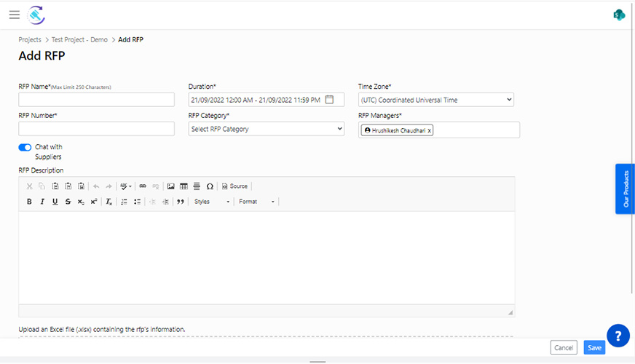This screenshot has width=635, height=364.
Task: Insert special character with Omega icon
Action: (x=210, y=186)
